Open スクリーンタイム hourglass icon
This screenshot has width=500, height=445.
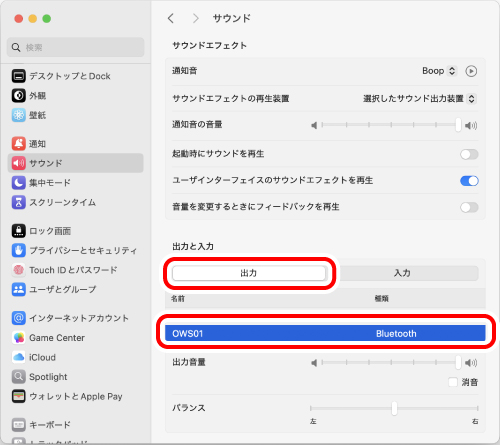pos(19,202)
